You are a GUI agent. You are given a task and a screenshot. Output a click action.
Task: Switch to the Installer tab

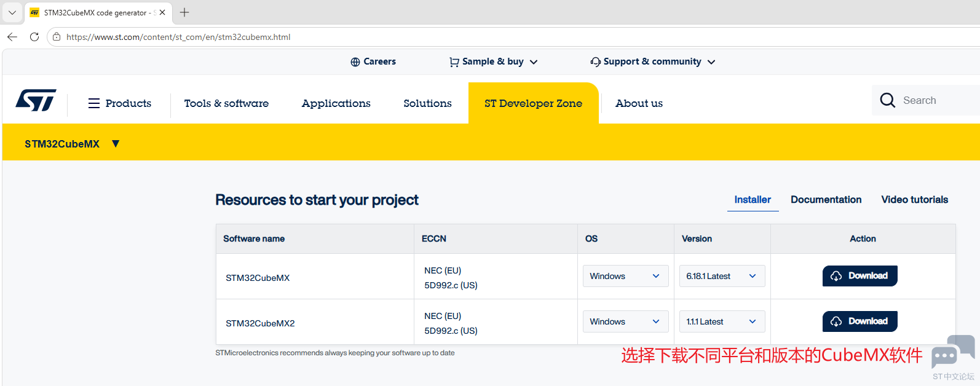pos(753,200)
